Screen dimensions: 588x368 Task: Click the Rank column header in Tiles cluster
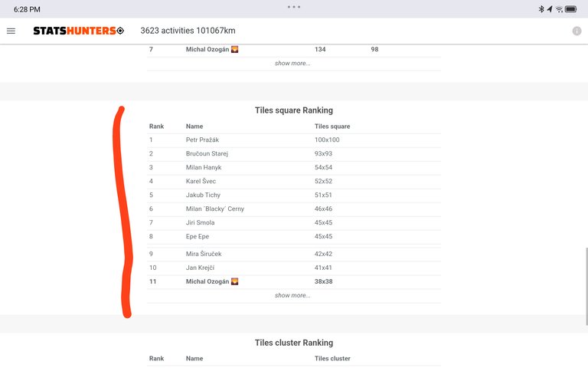pos(156,358)
